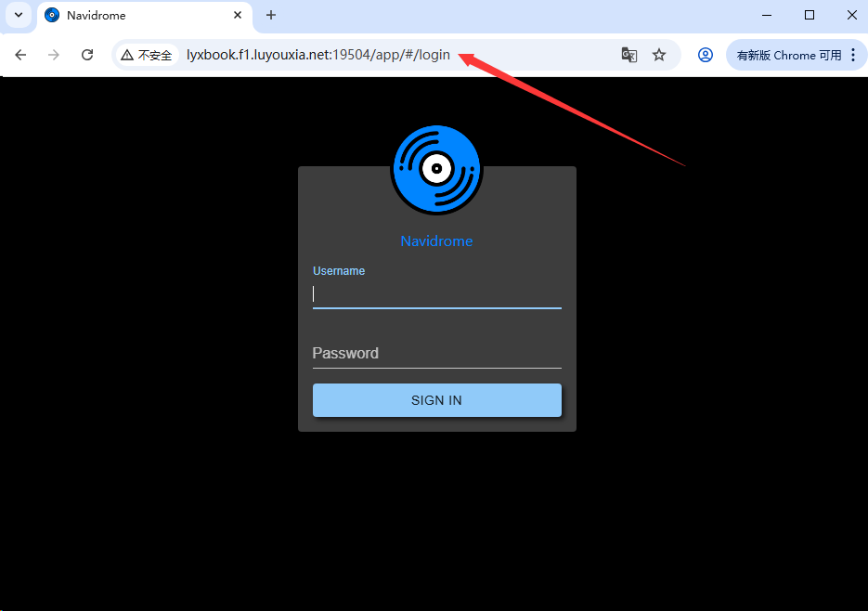
Task: Click the 有新版 Chrome 可用 update button
Action: [788, 55]
